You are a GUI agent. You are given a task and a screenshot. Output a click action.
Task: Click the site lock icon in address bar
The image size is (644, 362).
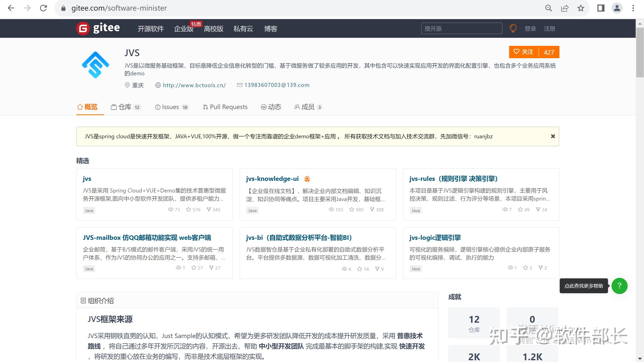tap(63, 8)
